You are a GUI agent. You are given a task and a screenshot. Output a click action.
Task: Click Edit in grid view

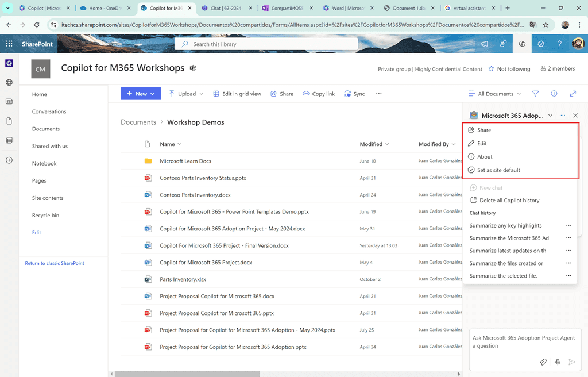[x=237, y=94]
